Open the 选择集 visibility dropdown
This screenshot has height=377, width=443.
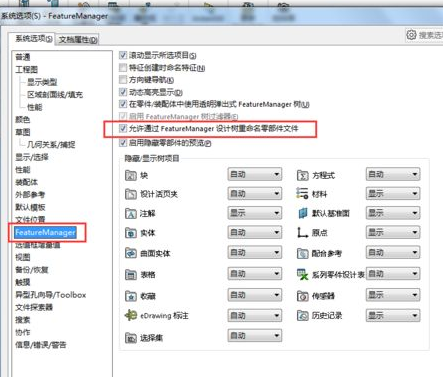(255, 336)
